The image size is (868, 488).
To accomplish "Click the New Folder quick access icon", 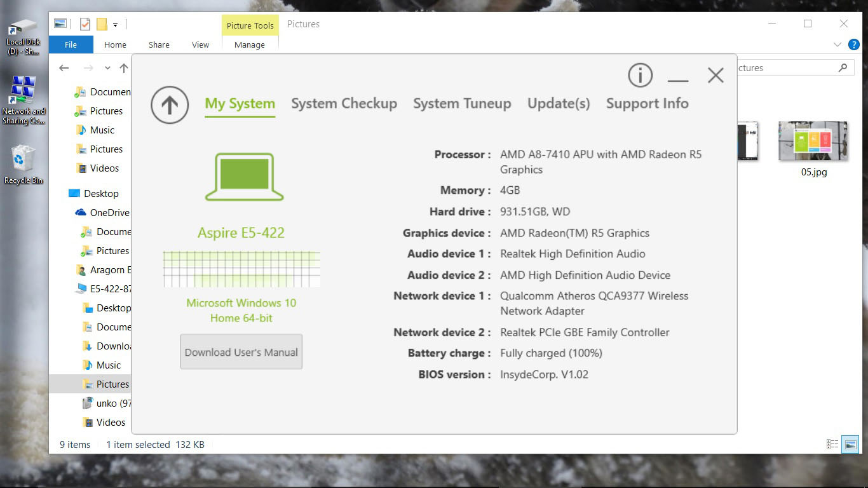I will coord(102,24).
